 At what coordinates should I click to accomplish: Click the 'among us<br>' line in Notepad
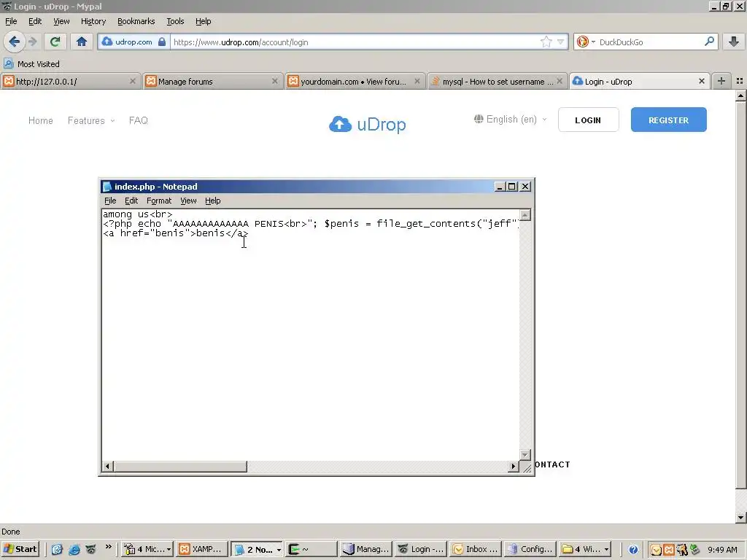pyautogui.click(x=138, y=214)
